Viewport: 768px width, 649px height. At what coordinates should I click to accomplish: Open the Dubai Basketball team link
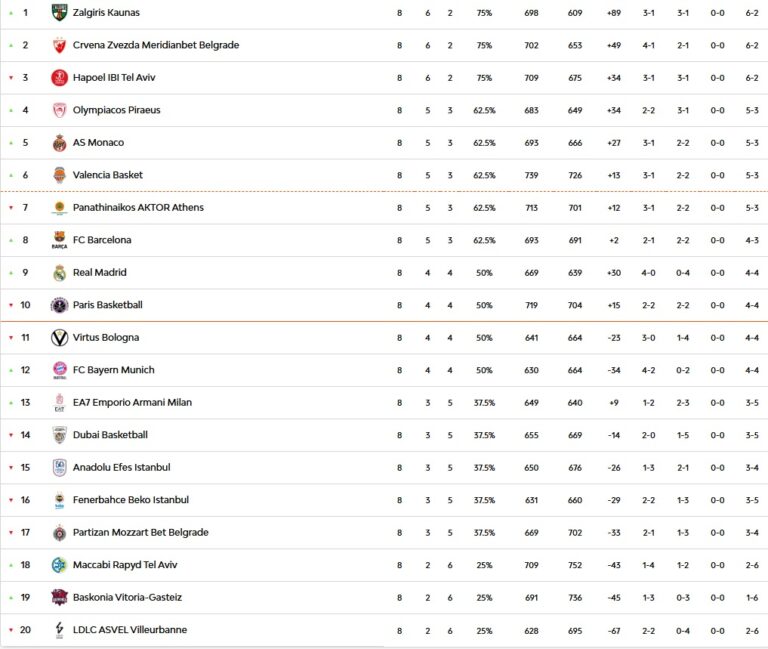point(110,435)
